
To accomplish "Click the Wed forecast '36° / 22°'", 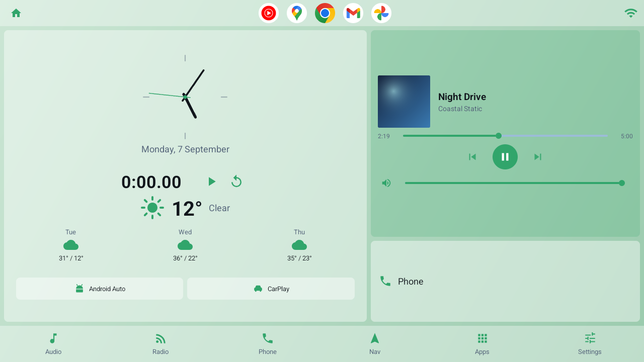I will click(185, 258).
